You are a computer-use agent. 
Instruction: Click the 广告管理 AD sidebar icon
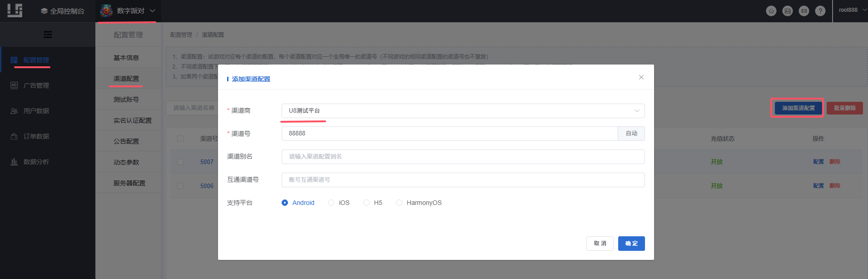[14, 85]
